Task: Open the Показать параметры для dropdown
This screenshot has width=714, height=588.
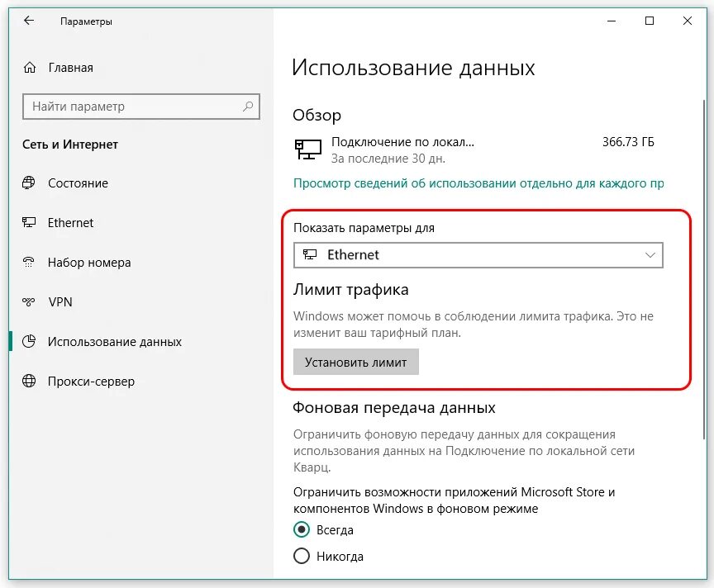Action: [x=478, y=255]
